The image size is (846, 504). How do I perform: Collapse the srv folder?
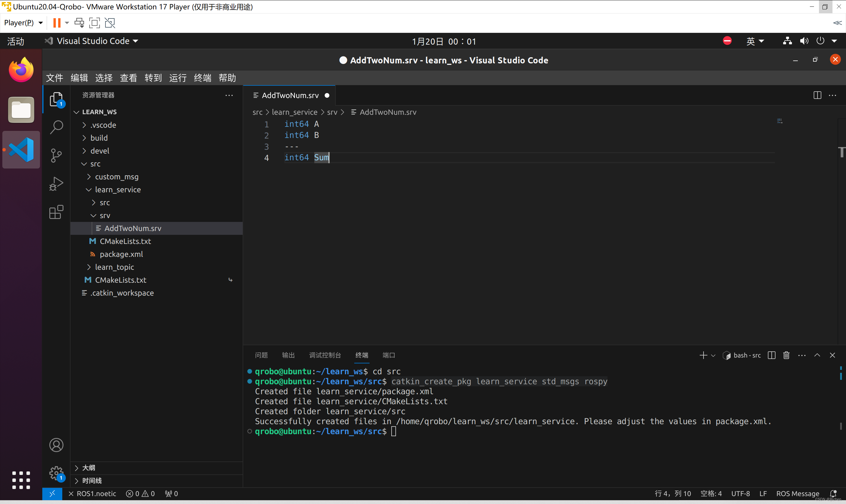[x=156, y=215]
